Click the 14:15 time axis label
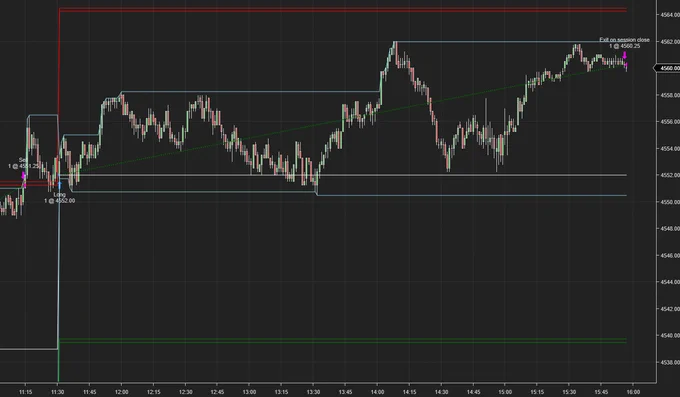Screen dimensions: 680x397 (x=409, y=392)
